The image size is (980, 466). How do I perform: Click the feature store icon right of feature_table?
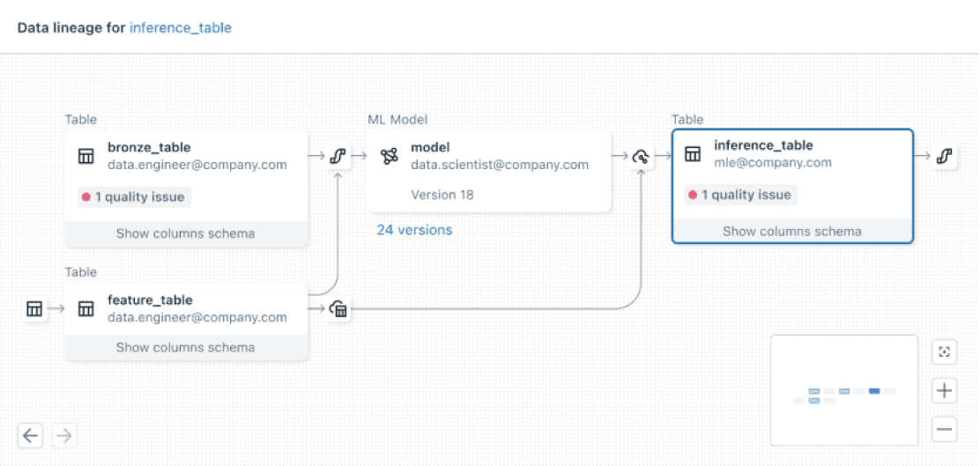click(x=338, y=308)
